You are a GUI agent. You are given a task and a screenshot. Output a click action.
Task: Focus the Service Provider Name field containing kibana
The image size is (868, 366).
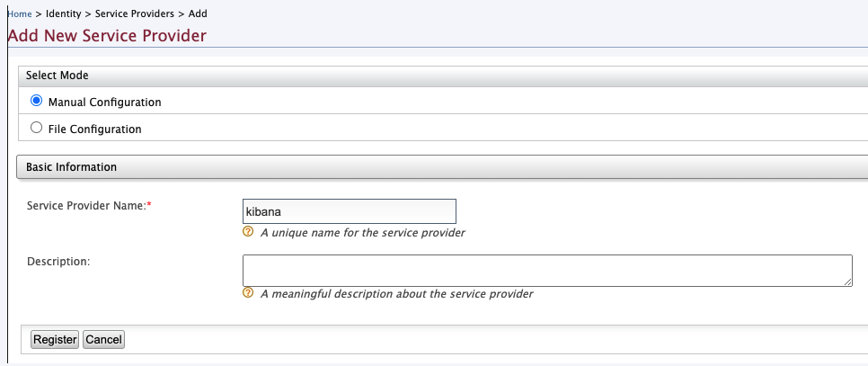(349, 211)
